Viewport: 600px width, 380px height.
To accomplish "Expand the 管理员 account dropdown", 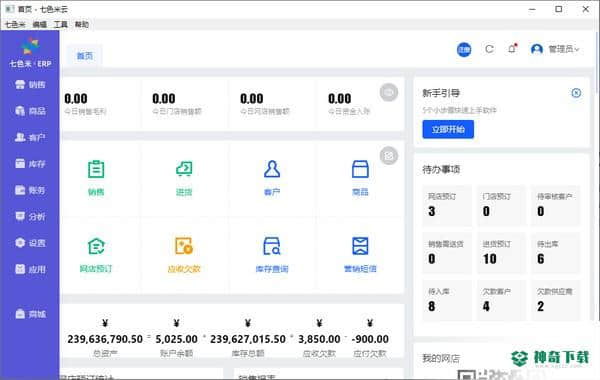I will tap(564, 49).
